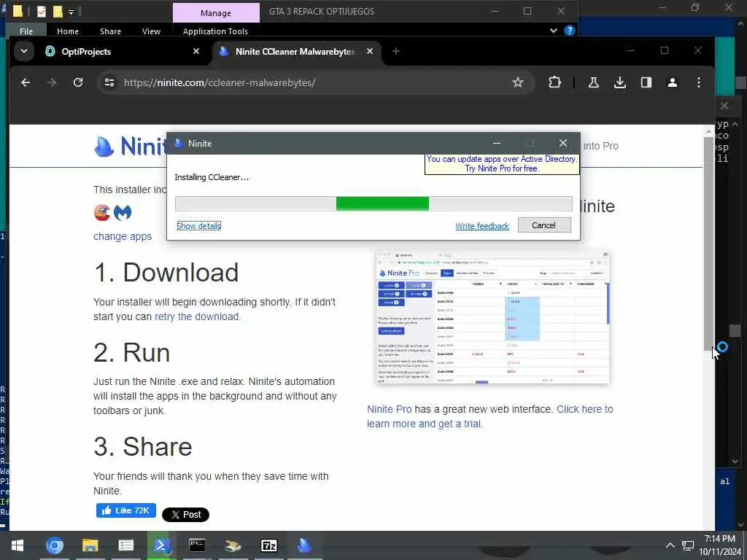Open File menu in Explorer window
This screenshot has height=560, width=747.
tap(26, 31)
